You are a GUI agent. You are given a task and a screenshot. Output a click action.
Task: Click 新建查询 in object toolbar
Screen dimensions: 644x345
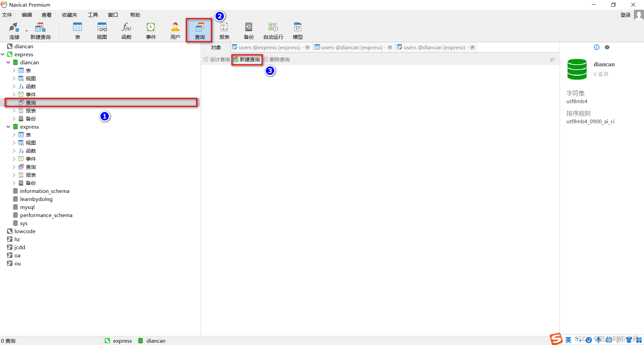(x=247, y=60)
